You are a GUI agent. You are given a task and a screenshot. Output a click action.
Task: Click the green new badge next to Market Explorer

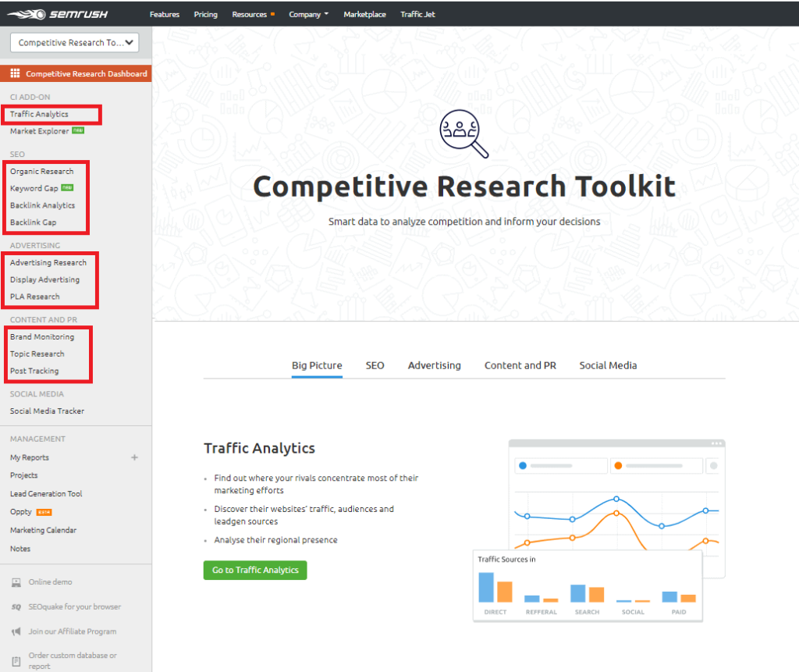point(78,130)
